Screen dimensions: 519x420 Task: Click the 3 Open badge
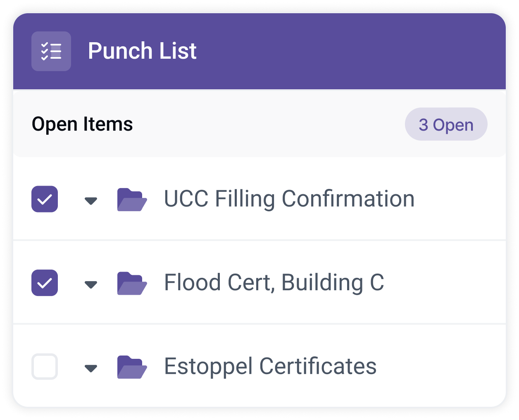point(446,124)
